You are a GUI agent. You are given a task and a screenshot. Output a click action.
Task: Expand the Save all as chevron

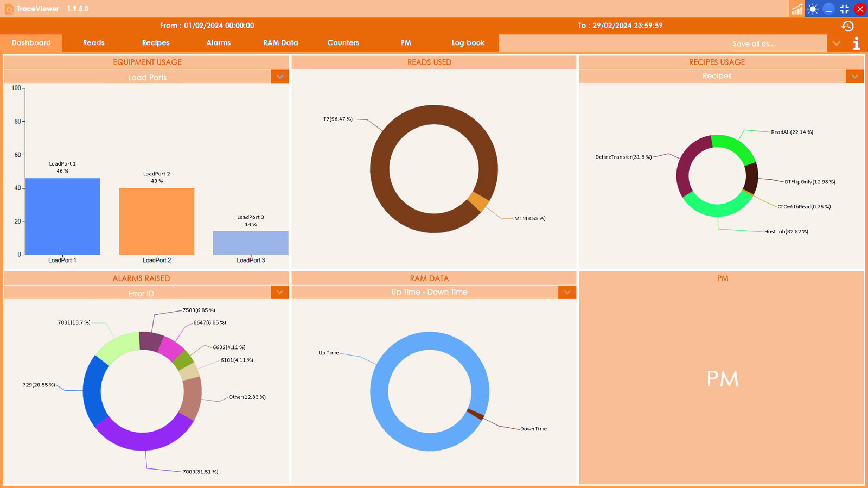click(836, 43)
